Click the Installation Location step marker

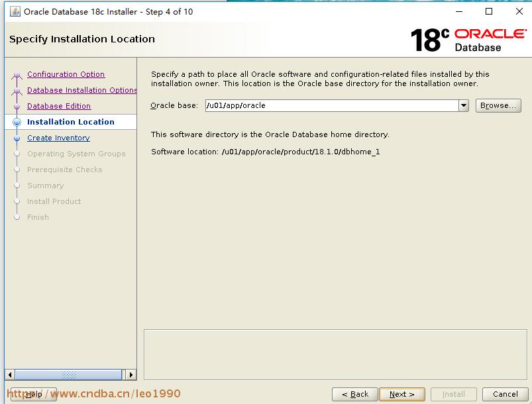point(17,122)
